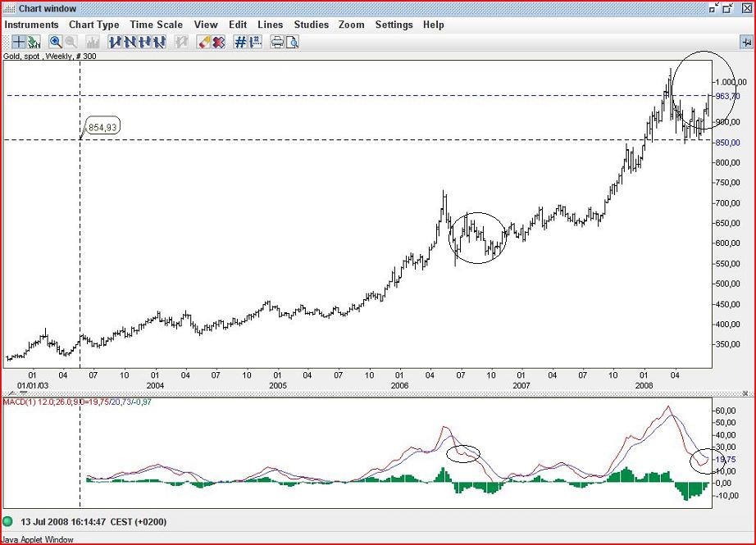Click the greyed-out icon left of the eraser

tap(181, 43)
